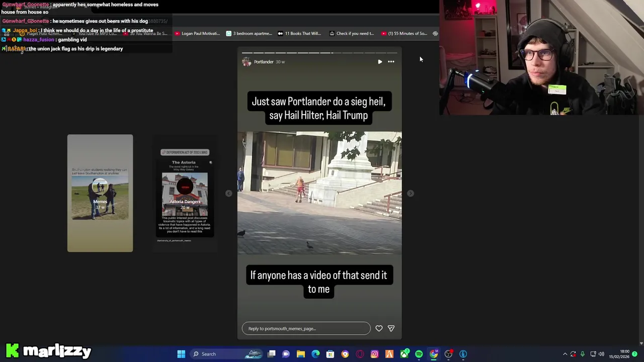Image resolution: width=644 pixels, height=362 pixels.
Task: Open the purple chat app on taskbar
Action: (286, 354)
